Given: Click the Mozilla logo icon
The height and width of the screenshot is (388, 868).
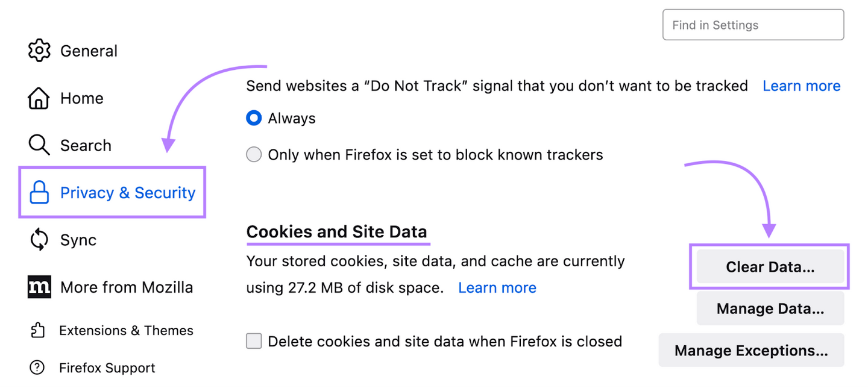Looking at the screenshot, I should (39, 287).
